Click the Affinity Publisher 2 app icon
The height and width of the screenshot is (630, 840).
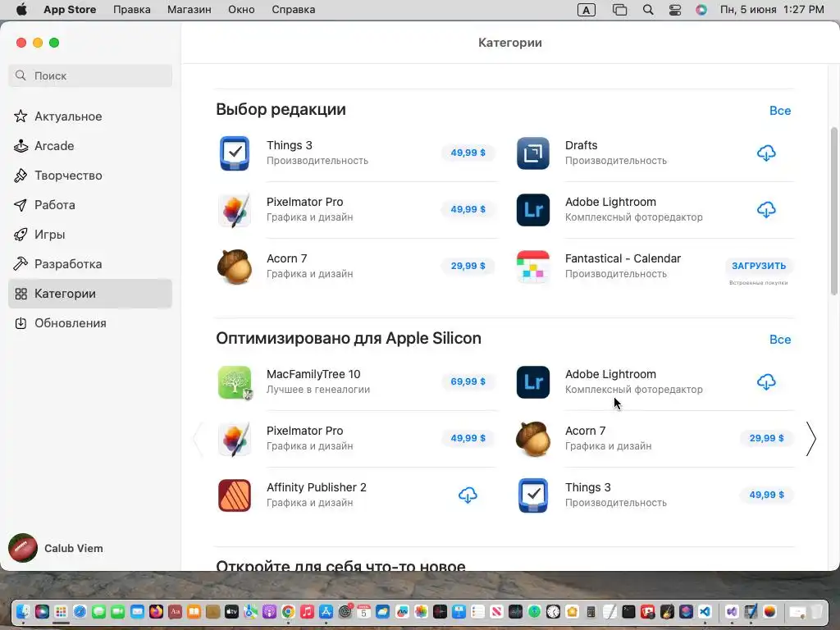coord(234,495)
